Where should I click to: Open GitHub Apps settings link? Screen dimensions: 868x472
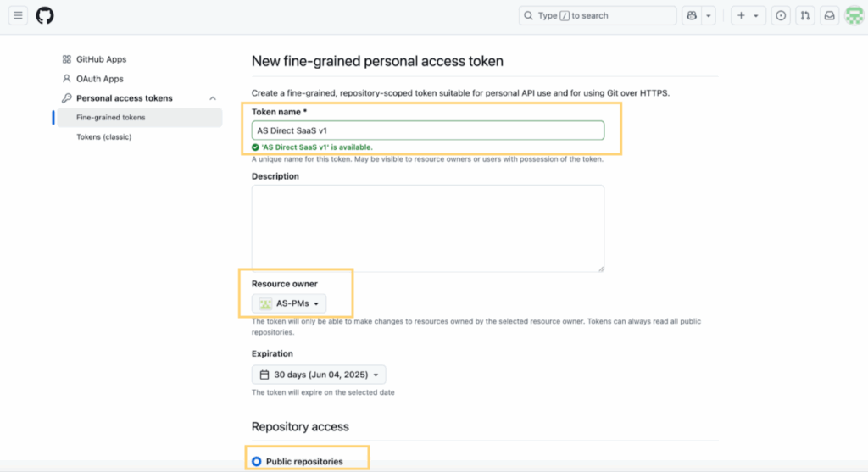pyautogui.click(x=102, y=59)
